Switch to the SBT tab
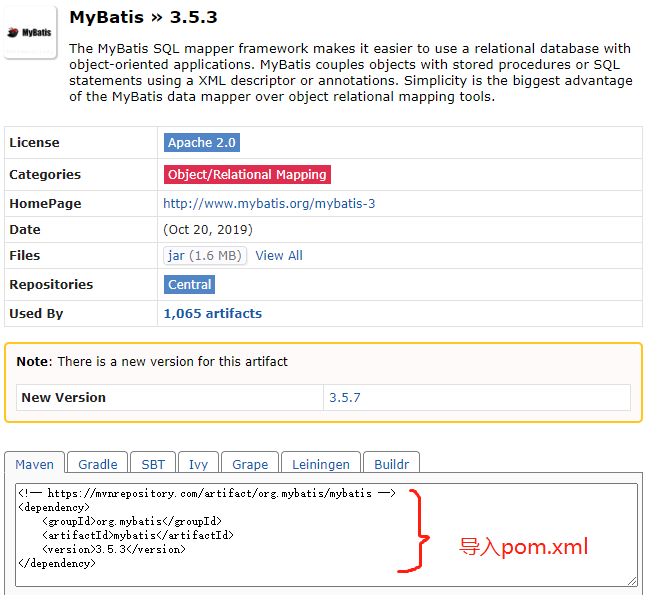 [x=153, y=463]
